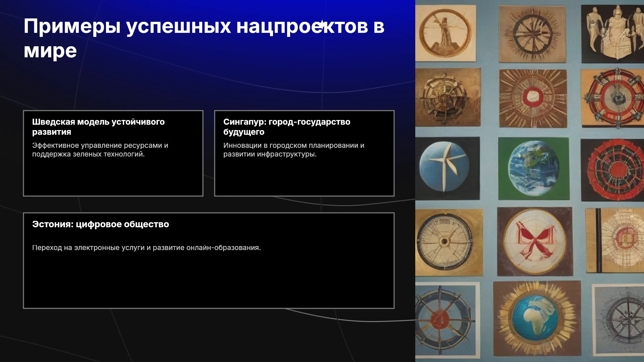The image size is (644, 362).
Task: Click the white star marker in the title
Action: tap(322, 24)
